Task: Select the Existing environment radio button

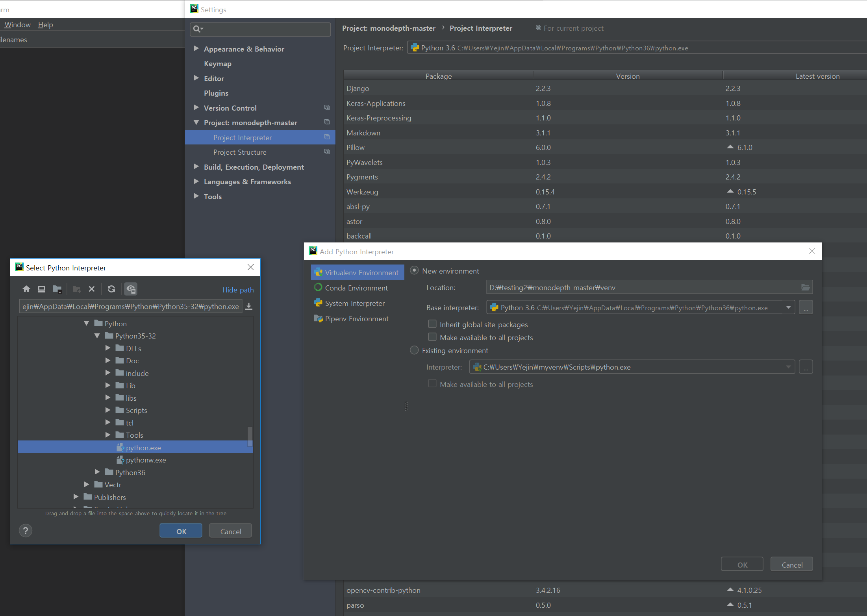Action: (414, 350)
